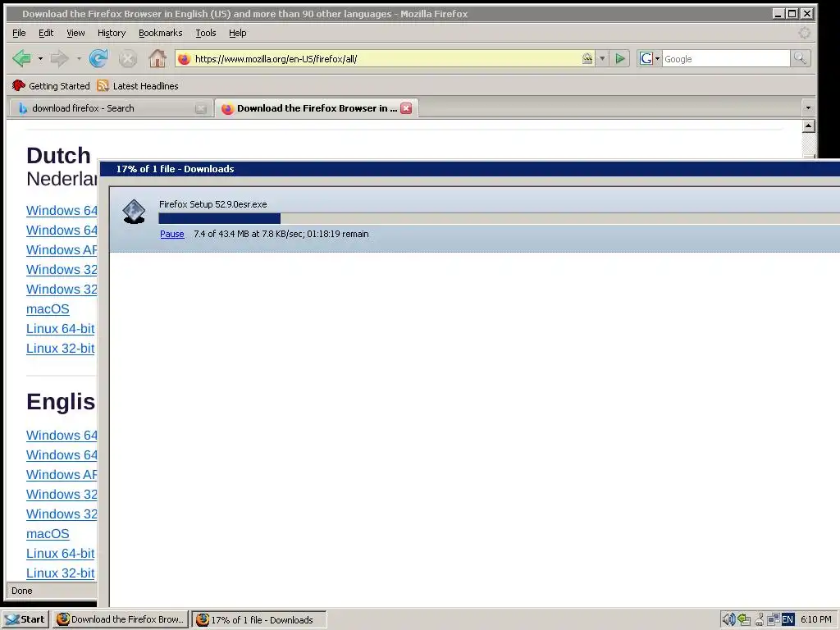840x630 pixels.
Task: Open the network connection tray icon
Action: coord(773,619)
